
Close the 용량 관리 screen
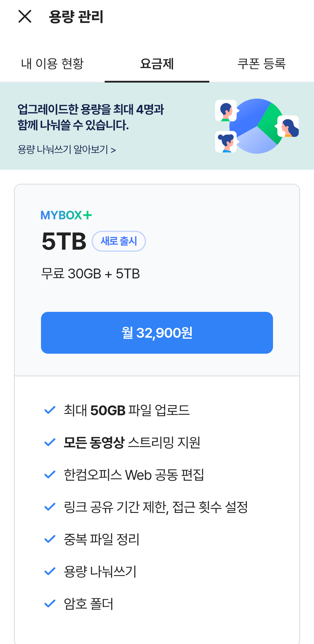pos(25,16)
